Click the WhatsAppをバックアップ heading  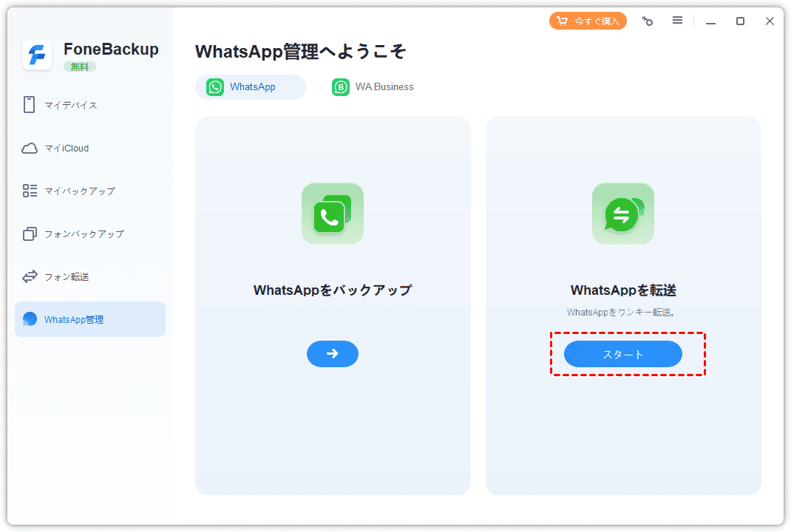[333, 290]
